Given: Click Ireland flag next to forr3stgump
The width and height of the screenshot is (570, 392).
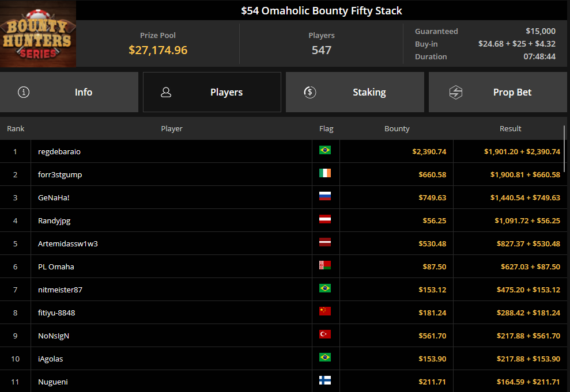Looking at the screenshot, I should pyautogui.click(x=325, y=173).
